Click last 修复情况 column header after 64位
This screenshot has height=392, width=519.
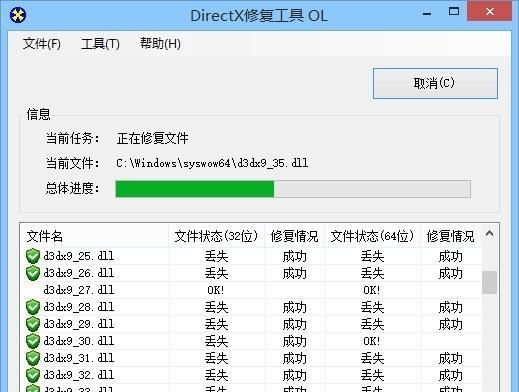[x=451, y=236]
